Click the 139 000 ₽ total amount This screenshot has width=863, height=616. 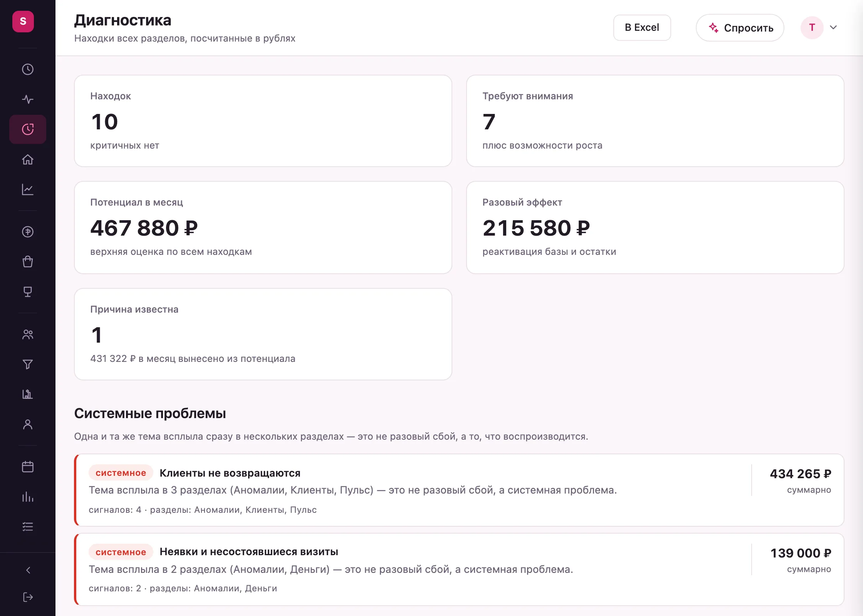pos(801,553)
